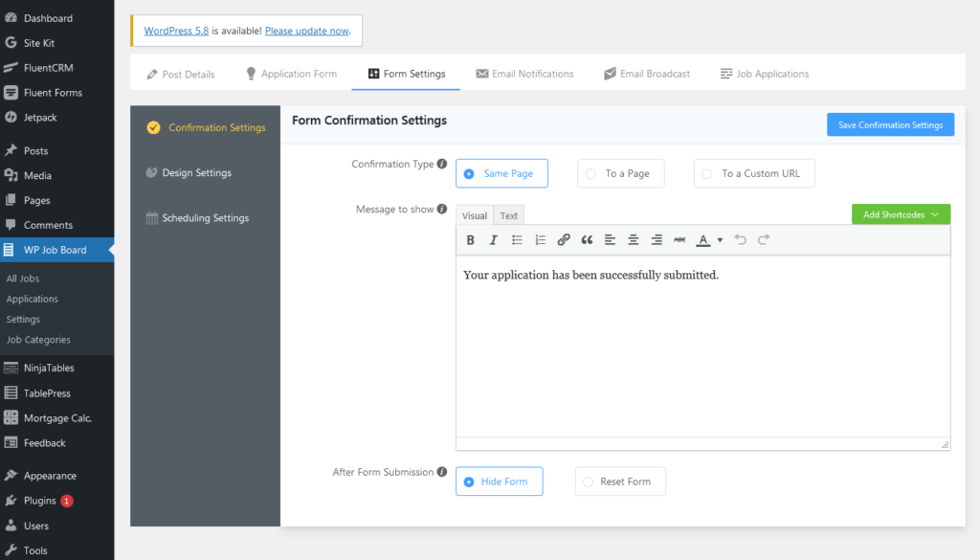Apply strikethrough formatting
980x560 pixels.
(x=679, y=239)
